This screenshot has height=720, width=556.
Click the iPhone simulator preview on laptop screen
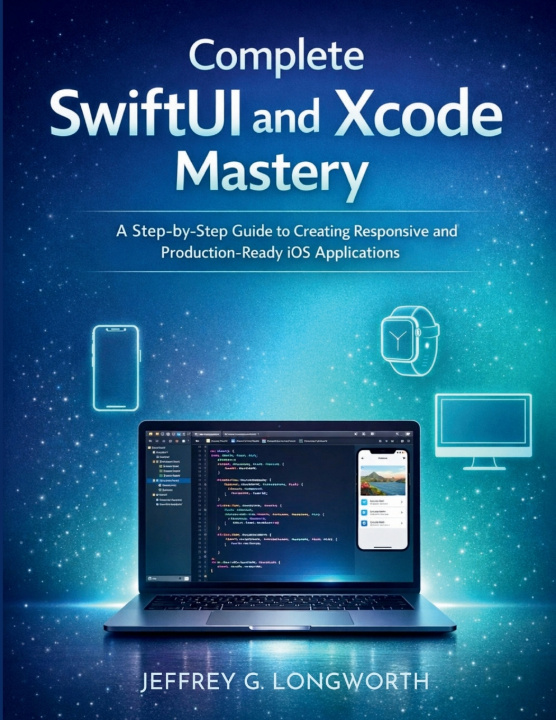coord(383,499)
